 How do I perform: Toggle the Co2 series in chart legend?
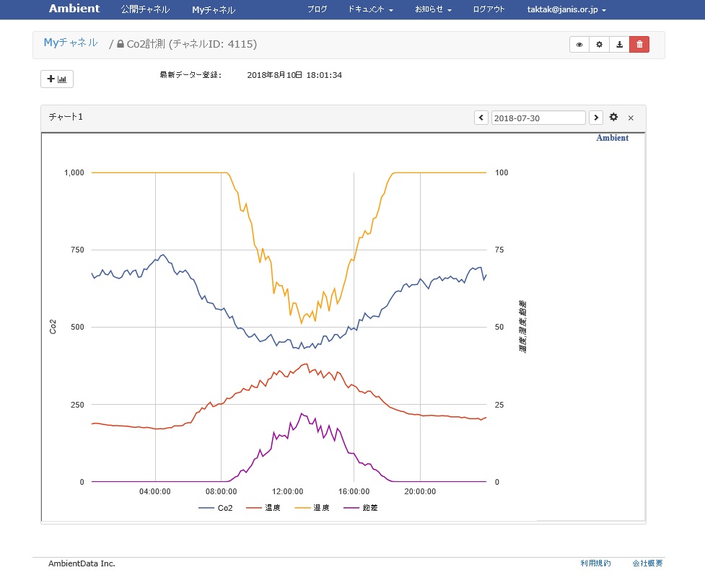click(216, 508)
